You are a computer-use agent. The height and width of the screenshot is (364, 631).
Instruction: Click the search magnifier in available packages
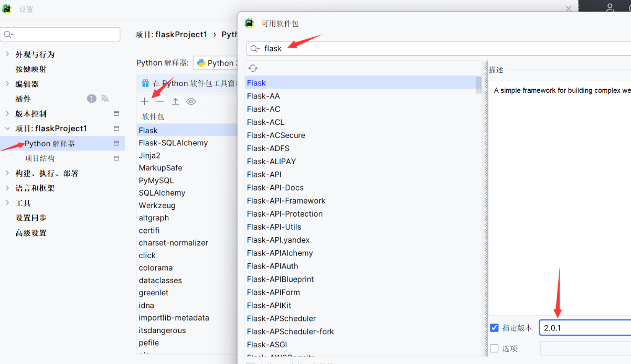point(255,48)
